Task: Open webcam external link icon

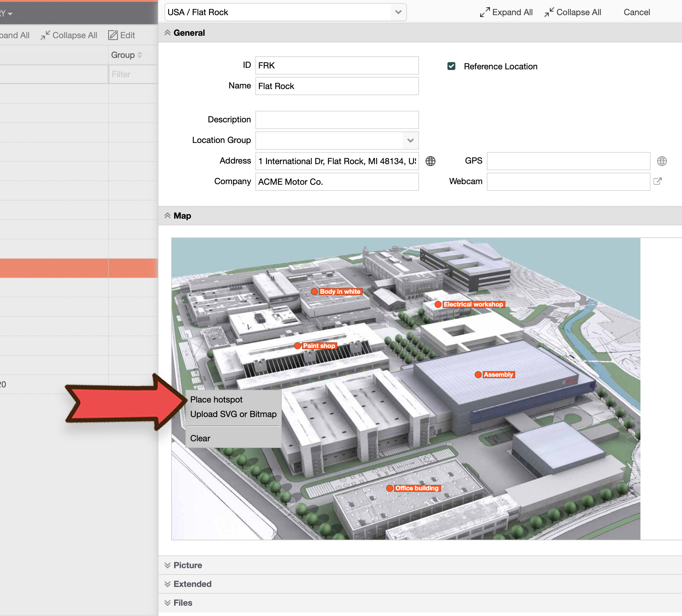Action: click(x=658, y=181)
